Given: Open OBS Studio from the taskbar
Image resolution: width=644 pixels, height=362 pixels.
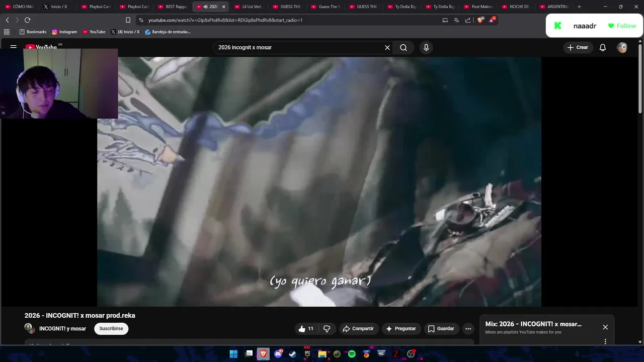Looking at the screenshot, I should point(411,354).
